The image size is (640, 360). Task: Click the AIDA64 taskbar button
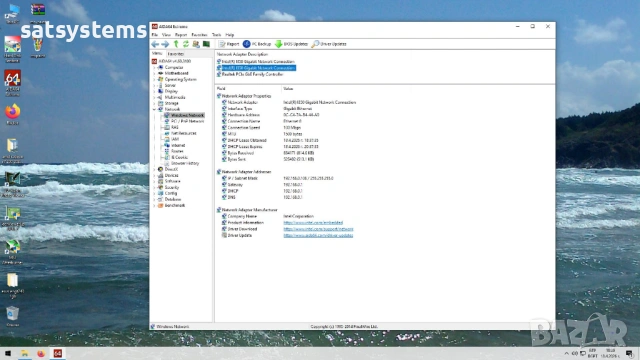click(58, 353)
